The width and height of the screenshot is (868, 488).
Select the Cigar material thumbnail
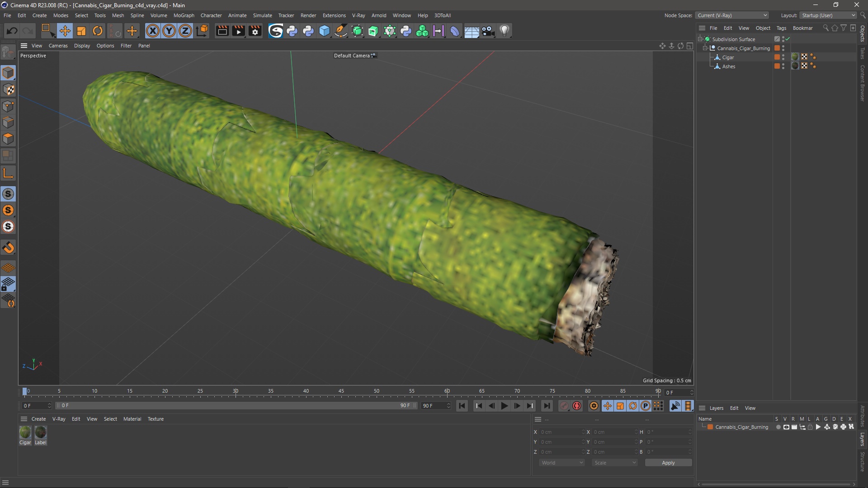[x=25, y=432]
